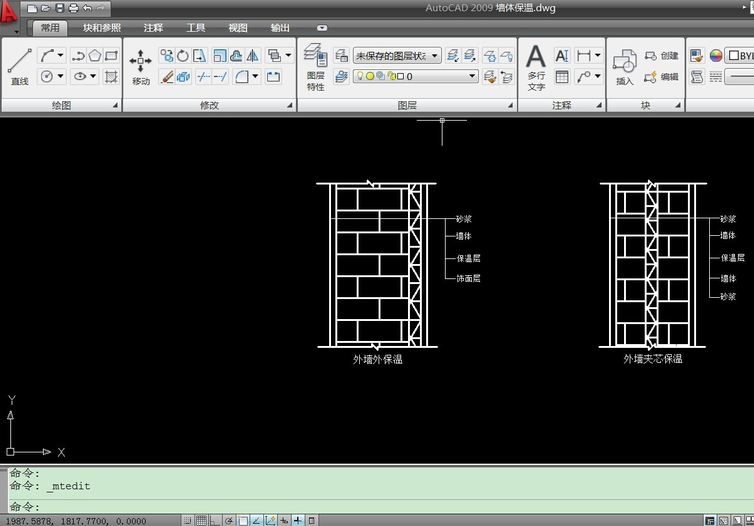The image size is (754, 526).
Task: Click the single-line text AI icon
Action: tap(562, 56)
